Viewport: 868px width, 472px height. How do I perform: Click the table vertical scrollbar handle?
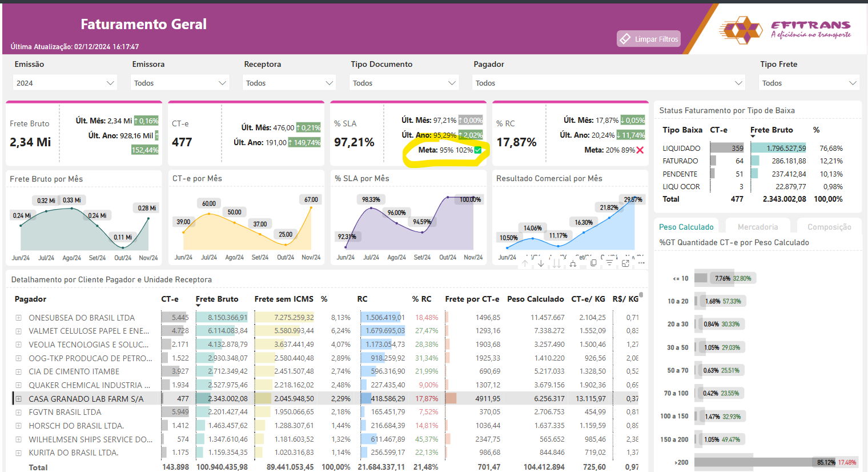641,295
